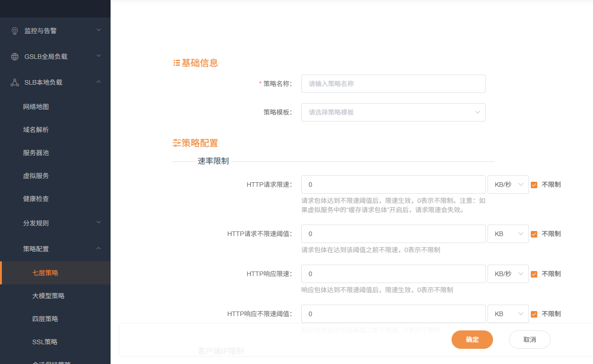Open the KB/秒 unit dropdown for HTTP请求限速

point(508,185)
